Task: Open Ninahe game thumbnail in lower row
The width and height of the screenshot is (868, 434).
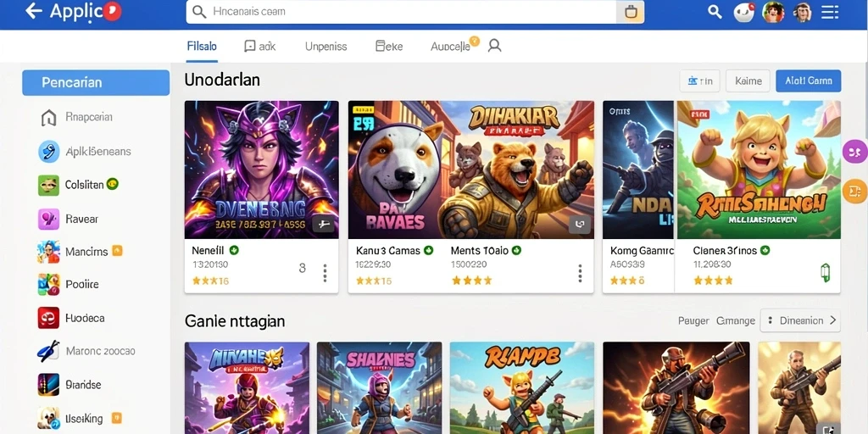Action: coord(247,388)
